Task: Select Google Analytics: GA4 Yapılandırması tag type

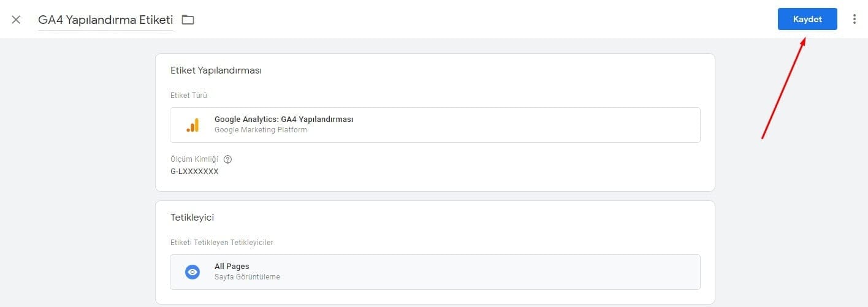Action: [435, 125]
